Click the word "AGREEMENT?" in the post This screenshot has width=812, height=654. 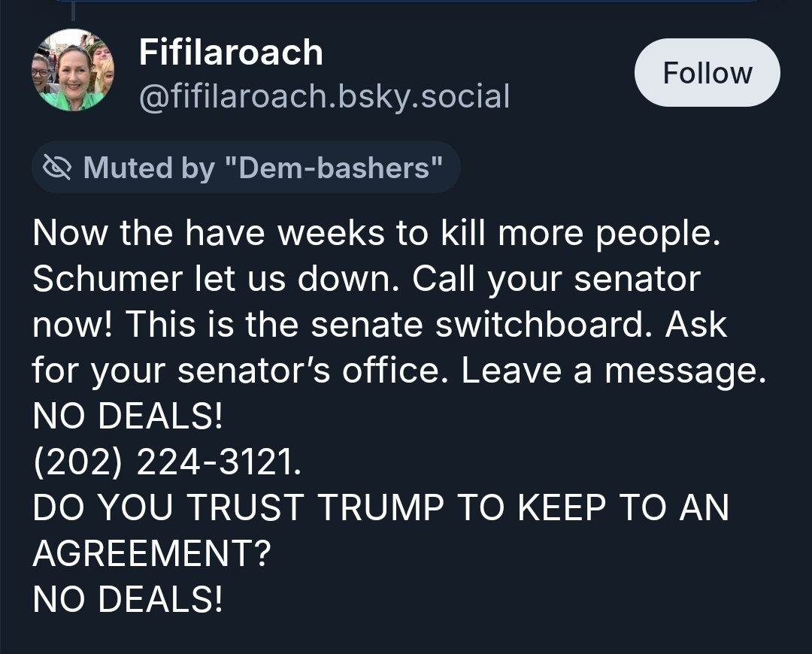(x=152, y=554)
